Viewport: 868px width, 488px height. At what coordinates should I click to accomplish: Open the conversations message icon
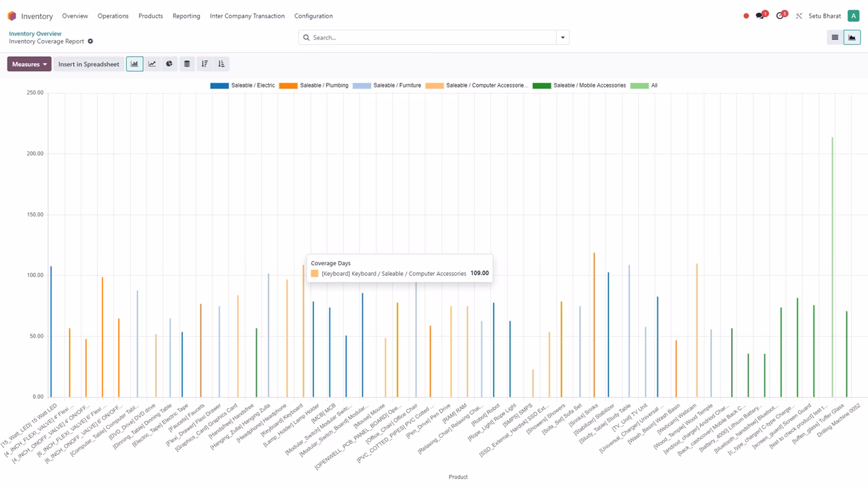tap(761, 16)
